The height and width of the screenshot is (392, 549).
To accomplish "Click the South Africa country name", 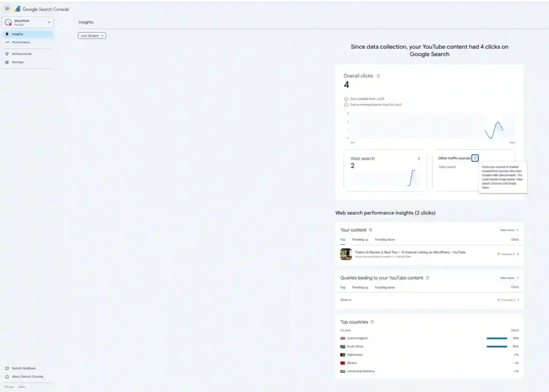I will coord(355,346).
